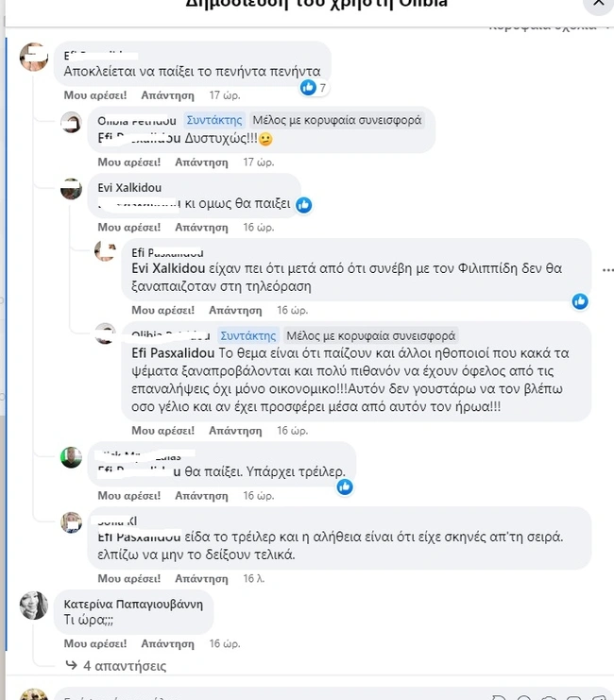The height and width of the screenshot is (700, 614).
Task: Open three-dot options beside Efi's Φιλιππίδη reply
Action: pyautogui.click(x=606, y=270)
